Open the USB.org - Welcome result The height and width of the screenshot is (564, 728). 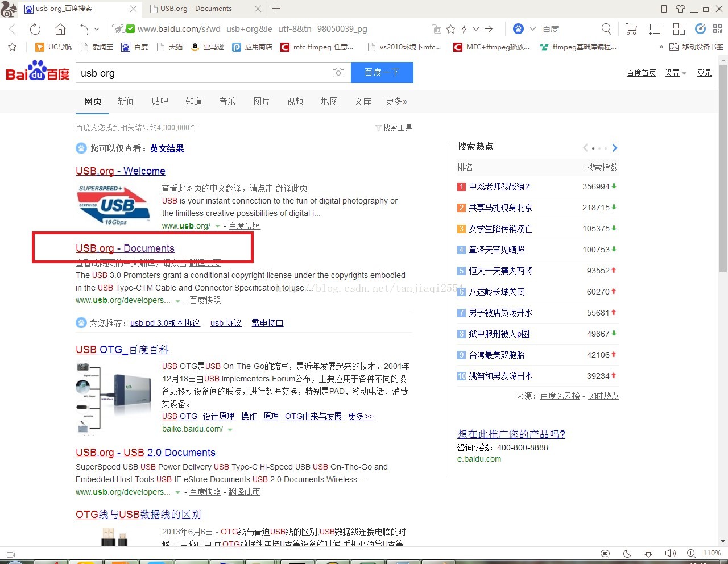(x=121, y=171)
